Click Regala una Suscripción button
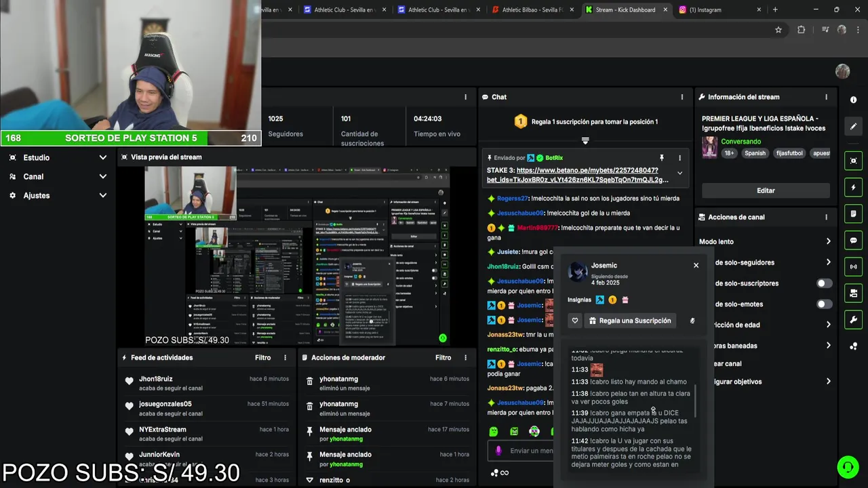Image resolution: width=868 pixels, height=488 pixels. click(631, 321)
